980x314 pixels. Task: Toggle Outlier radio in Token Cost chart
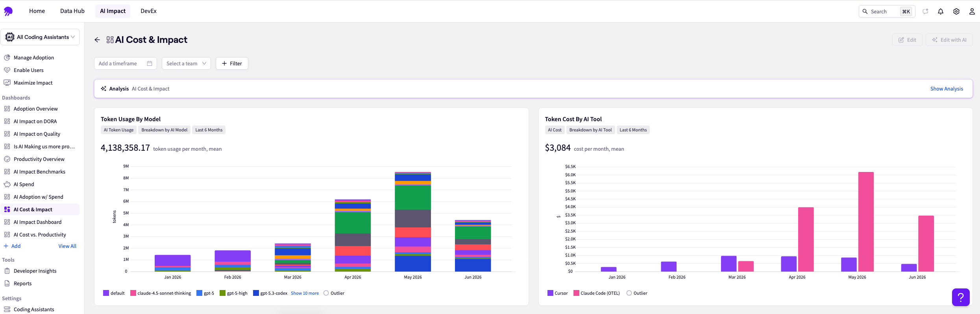click(x=629, y=293)
